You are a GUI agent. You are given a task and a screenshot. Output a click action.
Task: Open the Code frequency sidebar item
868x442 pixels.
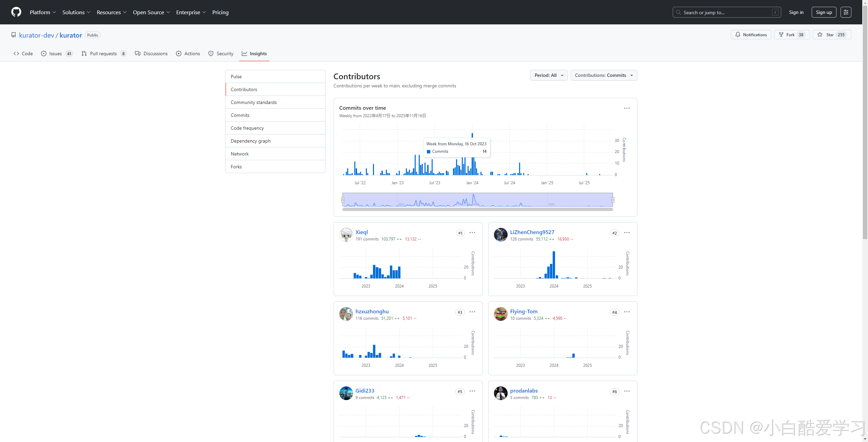pyautogui.click(x=247, y=128)
